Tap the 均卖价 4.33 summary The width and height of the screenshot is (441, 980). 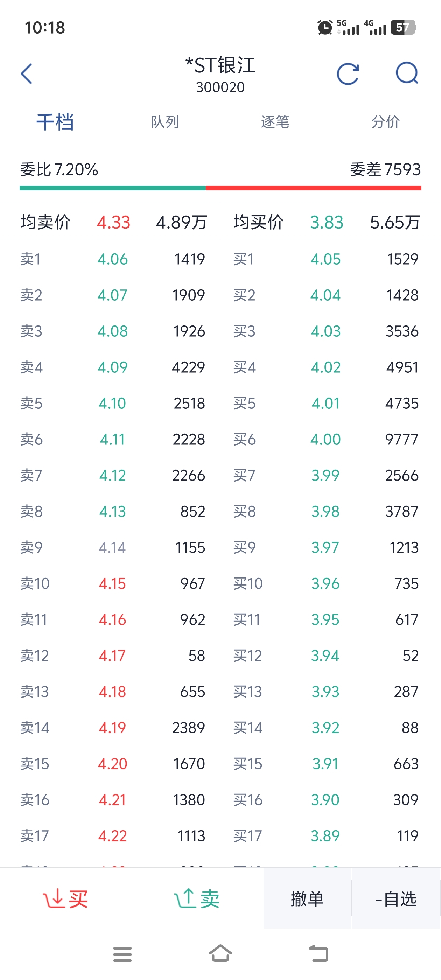click(x=113, y=222)
